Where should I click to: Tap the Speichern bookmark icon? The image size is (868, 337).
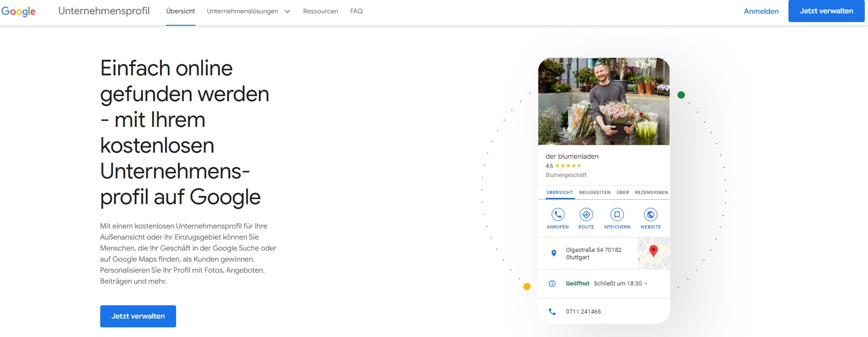point(617,214)
